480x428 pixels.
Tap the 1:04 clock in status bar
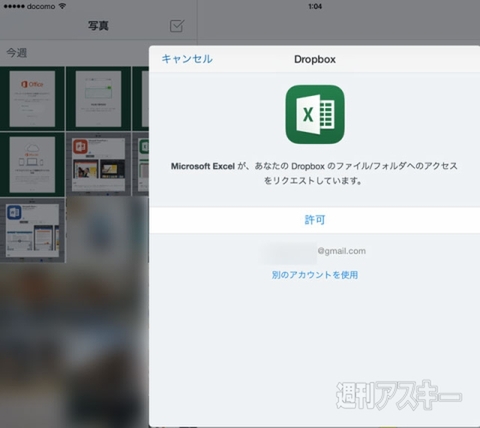pos(315,6)
